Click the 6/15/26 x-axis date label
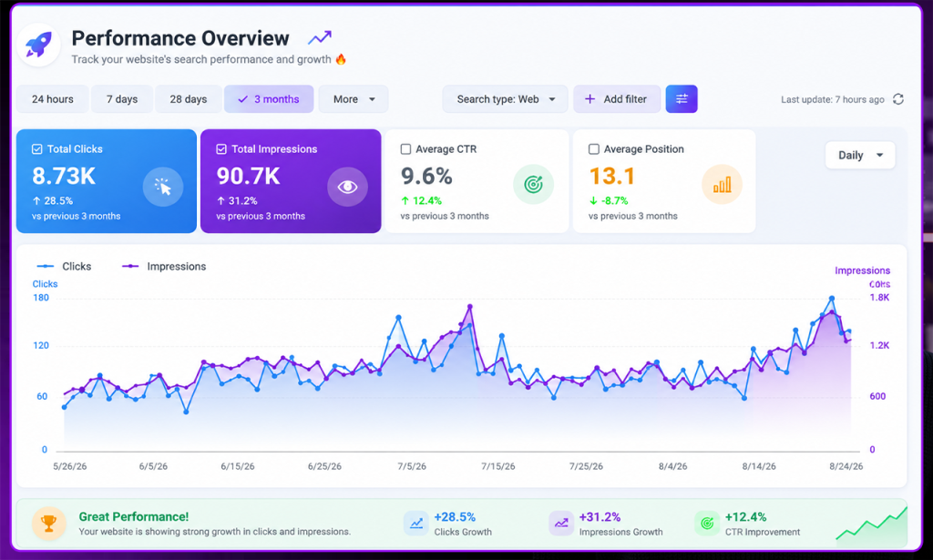Screen dimensions: 933x560 (238, 466)
